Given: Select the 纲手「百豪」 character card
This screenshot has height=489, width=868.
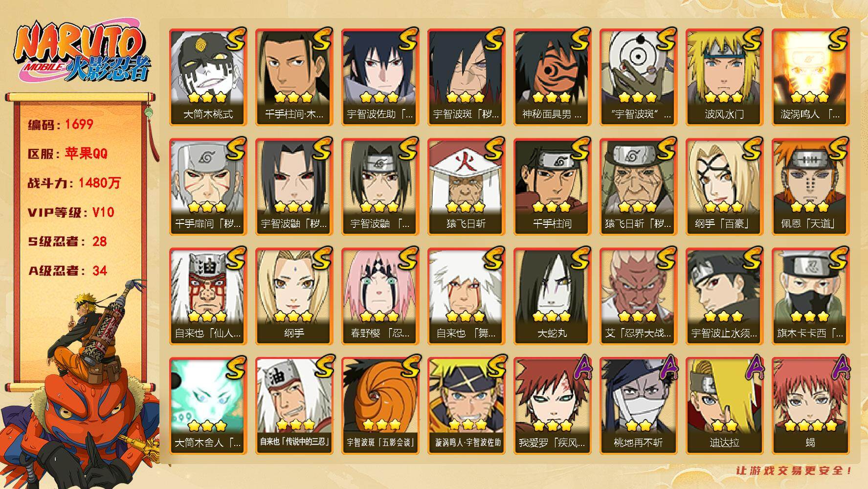Looking at the screenshot, I should [724, 187].
